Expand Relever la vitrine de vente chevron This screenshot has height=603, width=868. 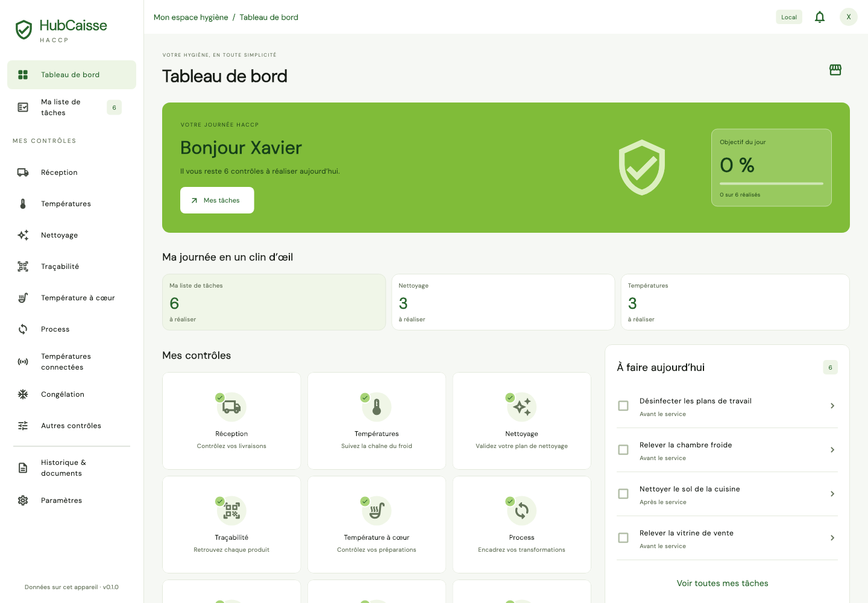pyautogui.click(x=832, y=538)
